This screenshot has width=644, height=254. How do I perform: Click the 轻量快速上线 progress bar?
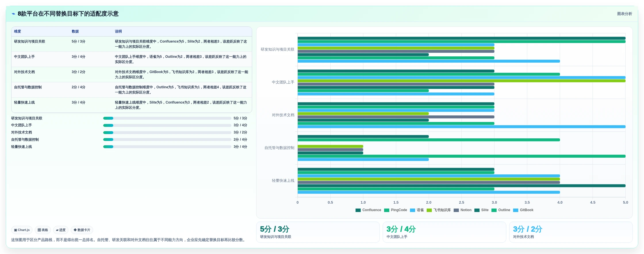coord(167,147)
